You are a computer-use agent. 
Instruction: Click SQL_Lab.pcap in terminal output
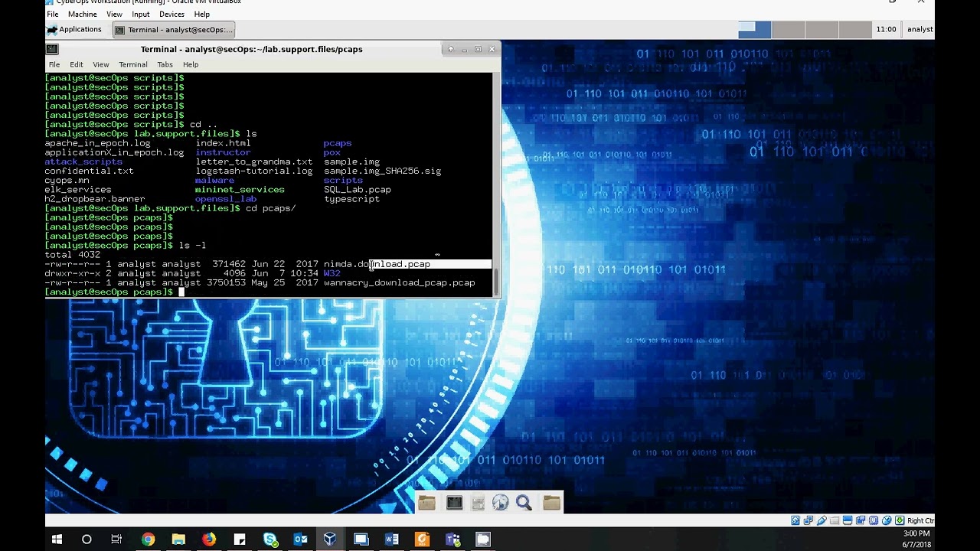357,190
